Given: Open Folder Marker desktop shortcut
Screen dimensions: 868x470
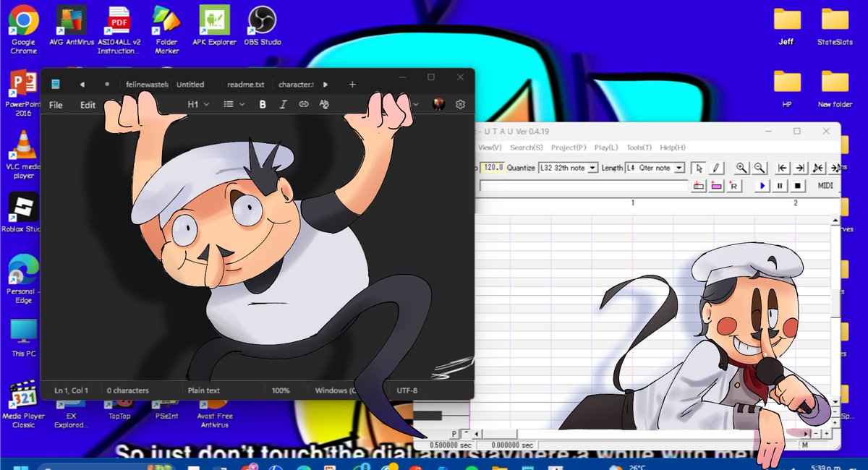Looking at the screenshot, I should click(x=167, y=30).
